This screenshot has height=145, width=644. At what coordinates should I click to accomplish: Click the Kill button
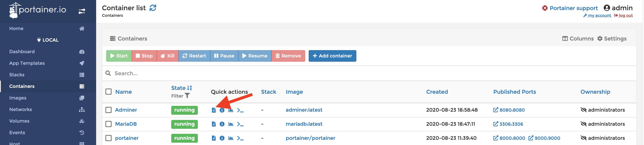tap(168, 56)
